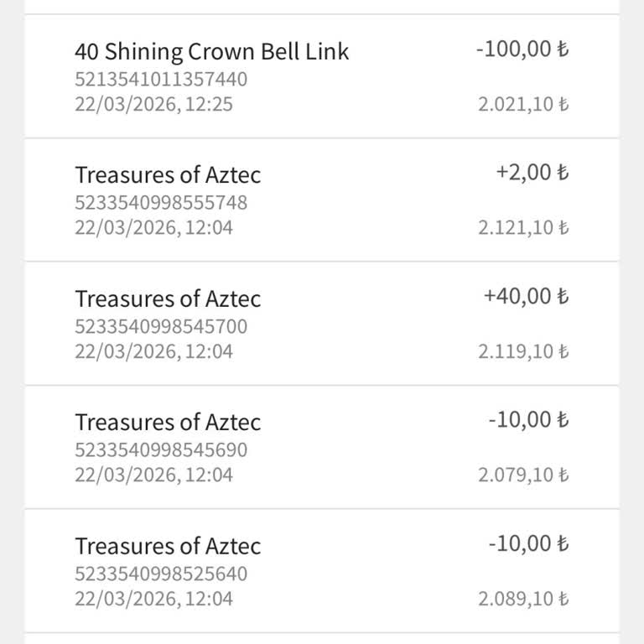
Task: Select the +2,00 ₺ win amount
Action: (532, 173)
